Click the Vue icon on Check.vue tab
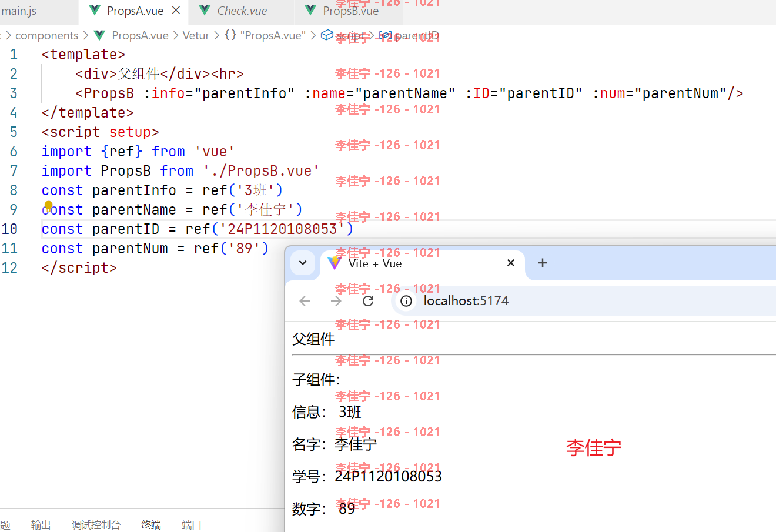Screen dimensions: 776x532 click(205, 11)
